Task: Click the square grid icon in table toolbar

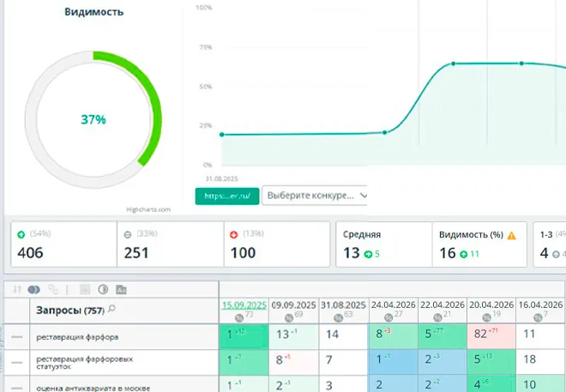Action: pyautogui.click(x=85, y=290)
